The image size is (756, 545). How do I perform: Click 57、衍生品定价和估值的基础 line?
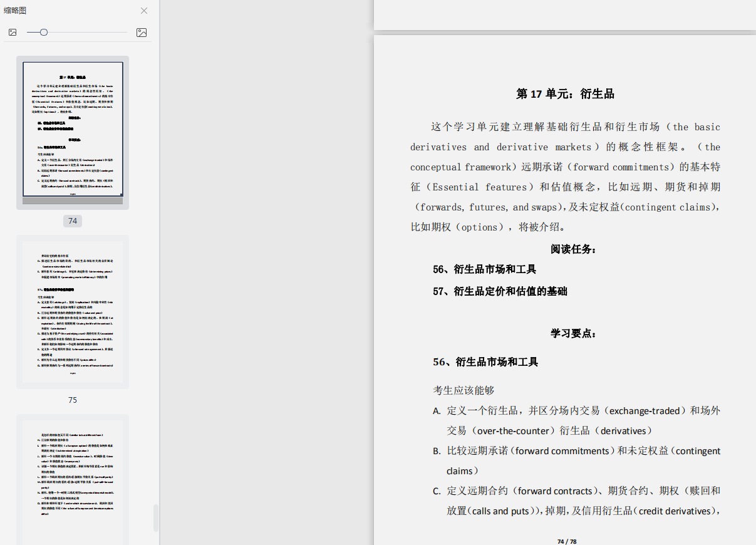click(x=500, y=291)
